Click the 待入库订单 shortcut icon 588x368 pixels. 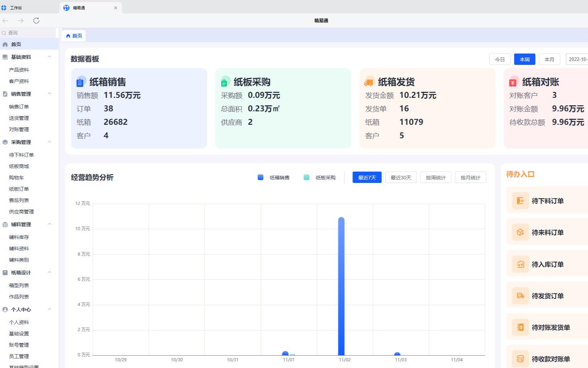pyautogui.click(x=520, y=264)
